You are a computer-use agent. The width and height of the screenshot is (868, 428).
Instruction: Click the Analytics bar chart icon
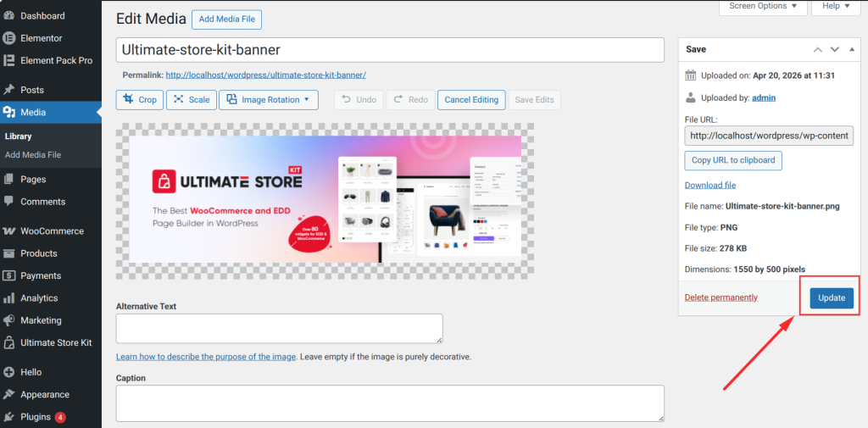[x=8, y=297]
